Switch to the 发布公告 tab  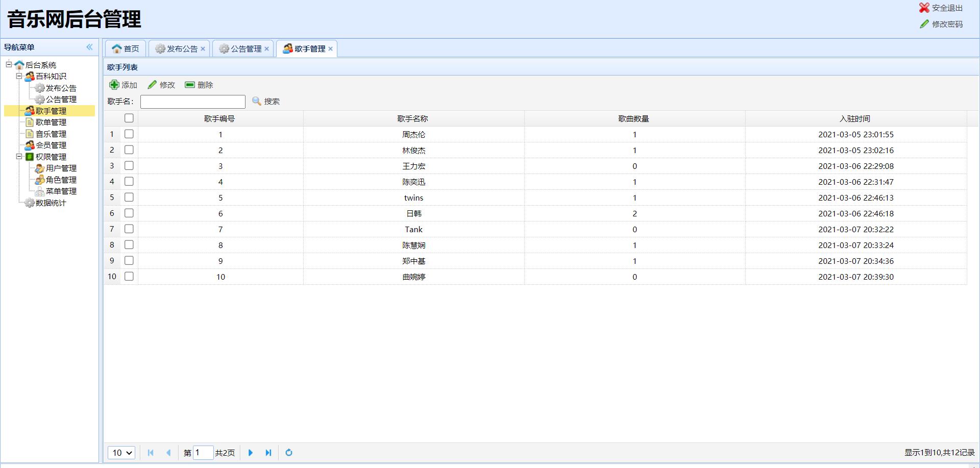tap(180, 48)
